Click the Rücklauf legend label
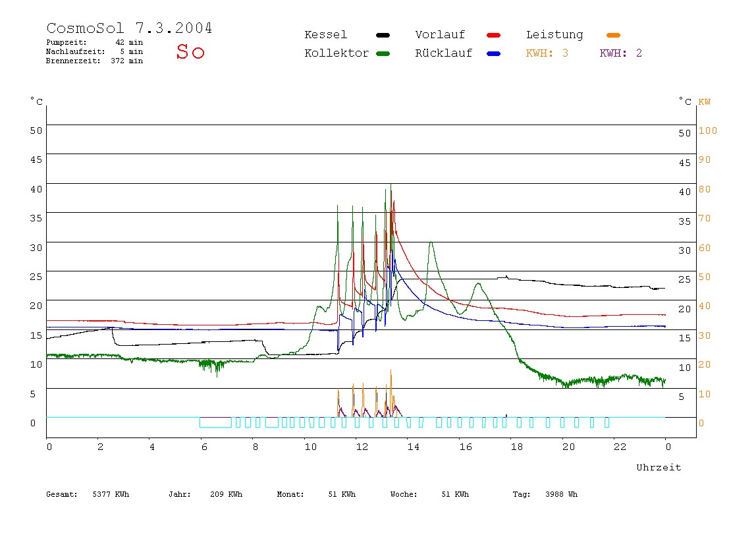756x535 pixels. coord(444,53)
